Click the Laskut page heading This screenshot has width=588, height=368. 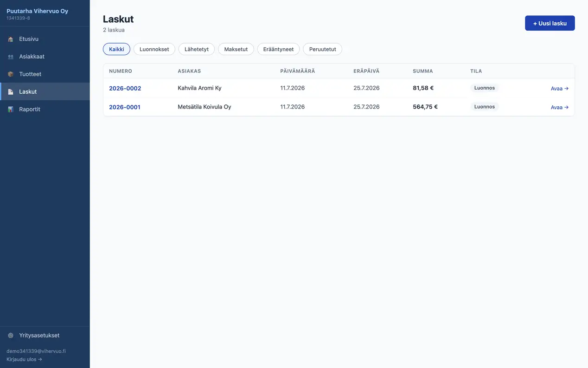pos(118,19)
